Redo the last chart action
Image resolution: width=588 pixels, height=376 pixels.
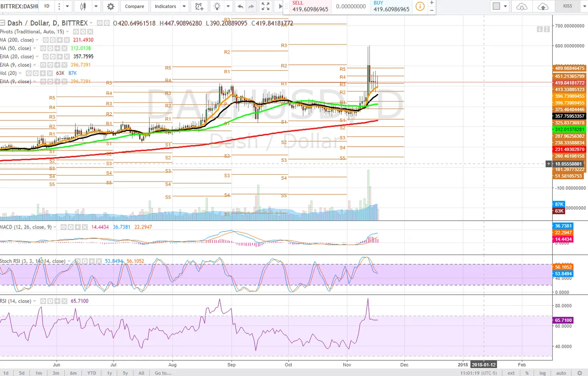[251, 6]
